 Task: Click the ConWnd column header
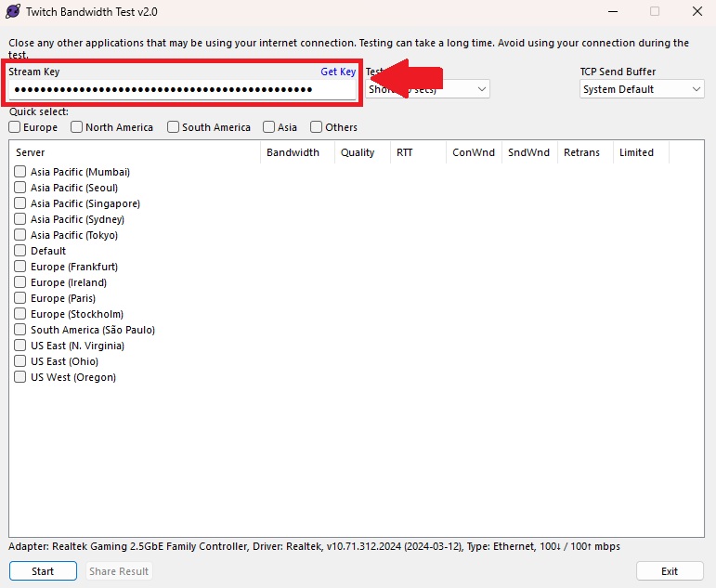click(x=474, y=152)
